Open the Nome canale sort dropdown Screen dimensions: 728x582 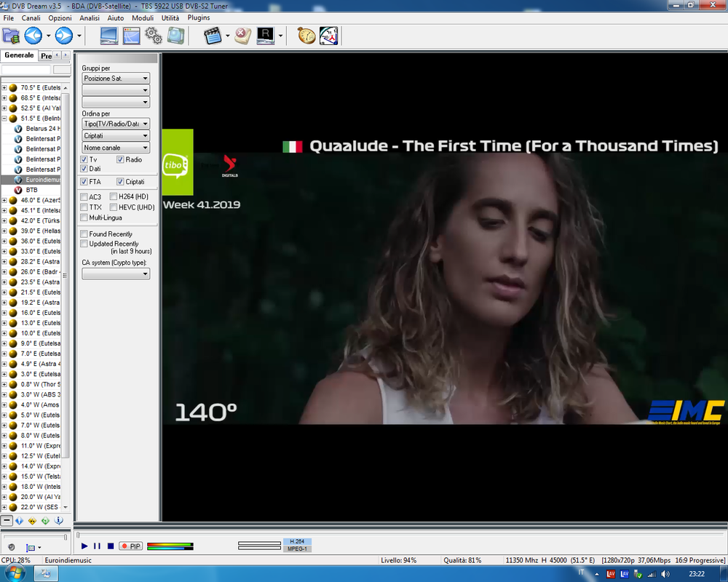coord(116,148)
